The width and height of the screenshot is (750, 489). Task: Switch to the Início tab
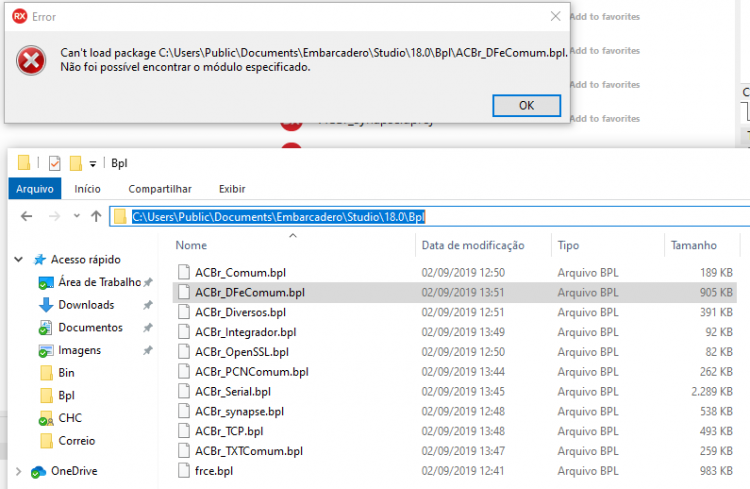coord(88,189)
